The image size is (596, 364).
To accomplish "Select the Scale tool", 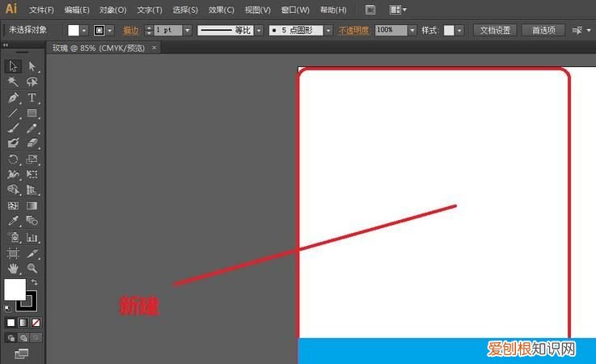I will [32, 159].
